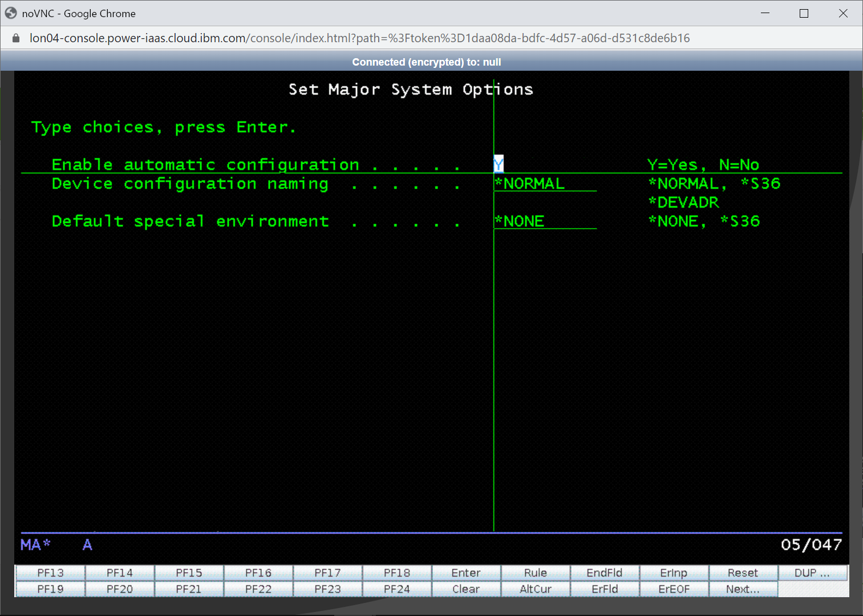
Task: Click the 'Type choices, press Enter.' text
Action: tap(164, 127)
